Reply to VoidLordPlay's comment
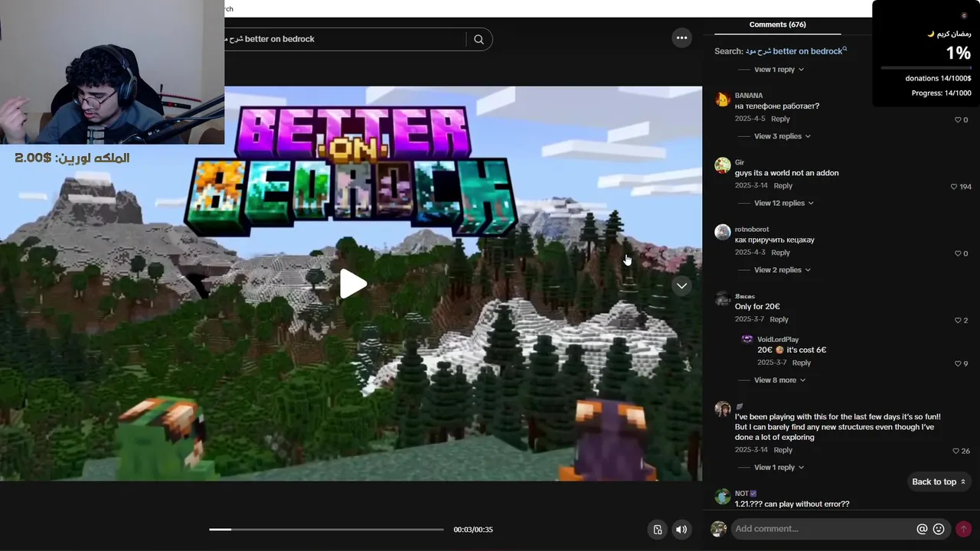 pos(802,363)
